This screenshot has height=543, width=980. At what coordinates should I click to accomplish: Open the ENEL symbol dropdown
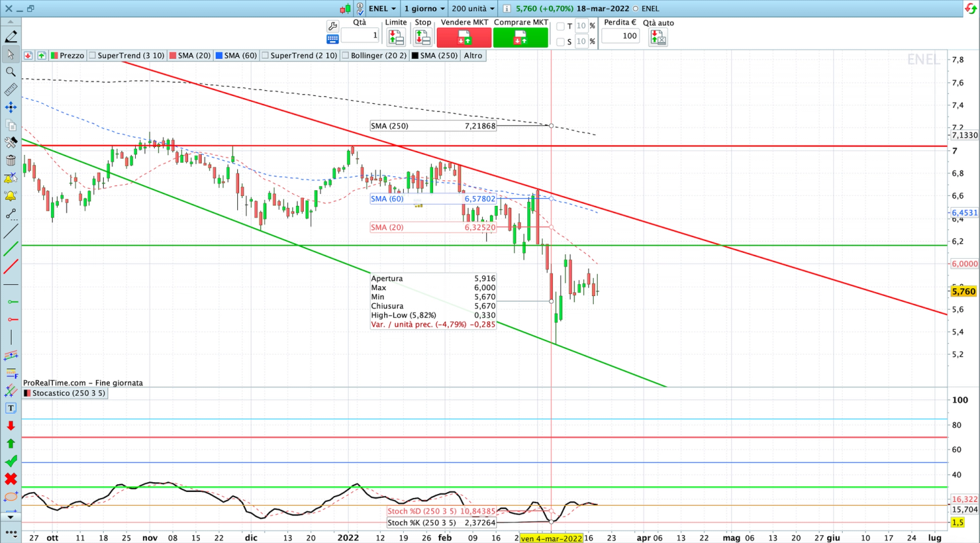(x=383, y=8)
